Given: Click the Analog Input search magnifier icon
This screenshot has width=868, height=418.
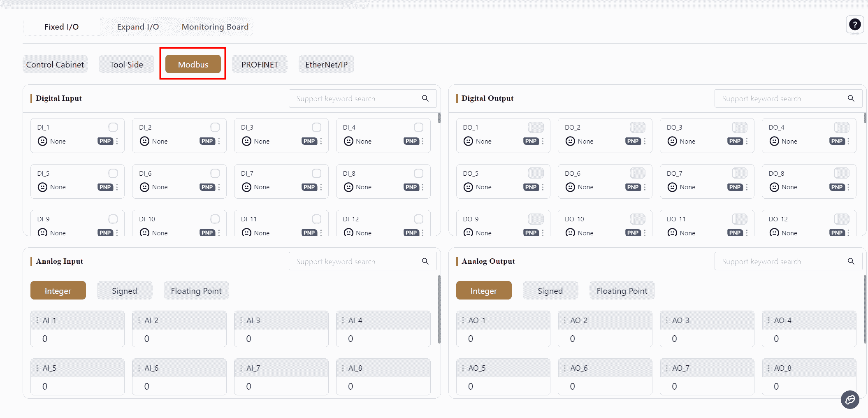Looking at the screenshot, I should [x=425, y=262].
